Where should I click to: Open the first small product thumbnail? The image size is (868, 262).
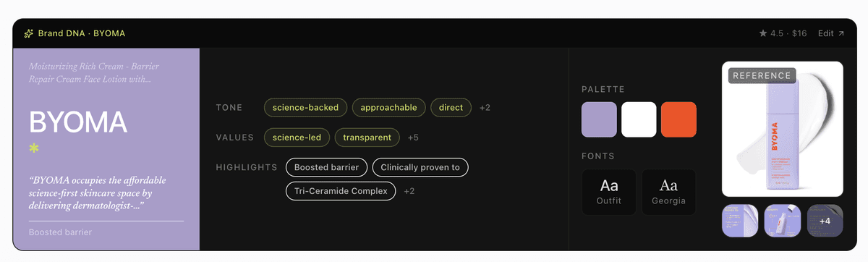click(x=740, y=220)
